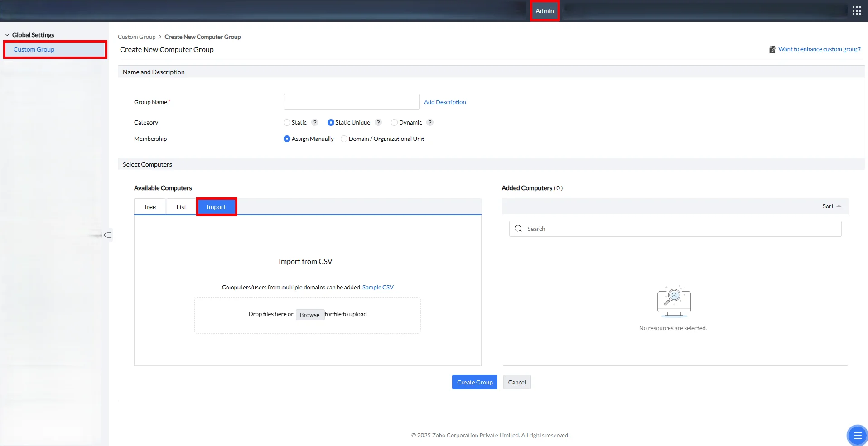The image size is (868, 446).
Task: Collapse the Global Settings section
Action: (7, 35)
